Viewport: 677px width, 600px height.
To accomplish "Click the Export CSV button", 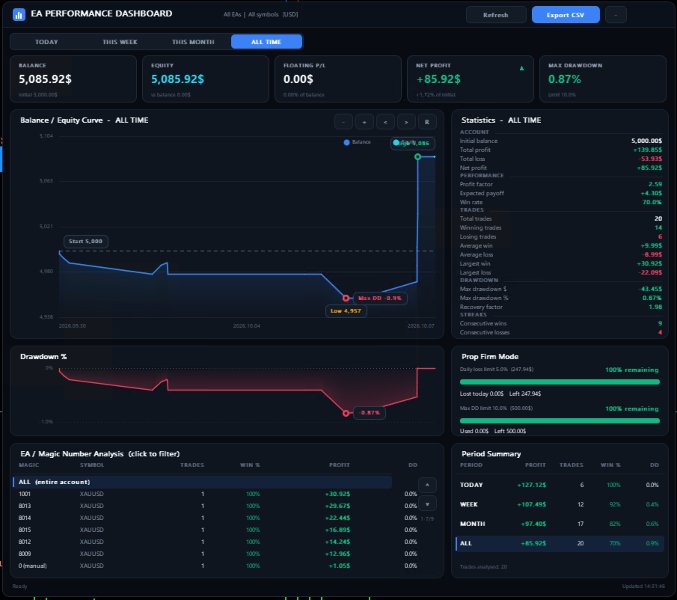I will (565, 15).
